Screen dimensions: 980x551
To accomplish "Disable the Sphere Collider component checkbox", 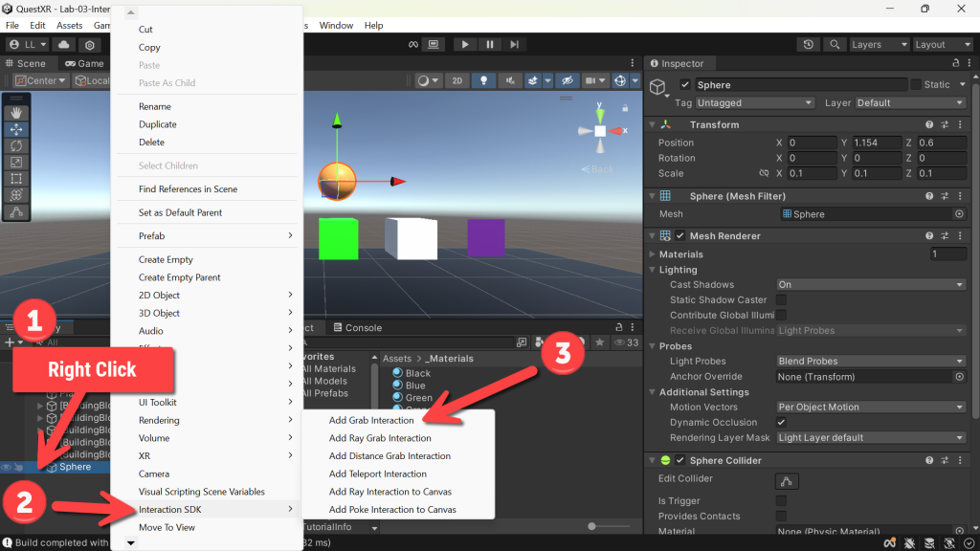I will coord(680,460).
